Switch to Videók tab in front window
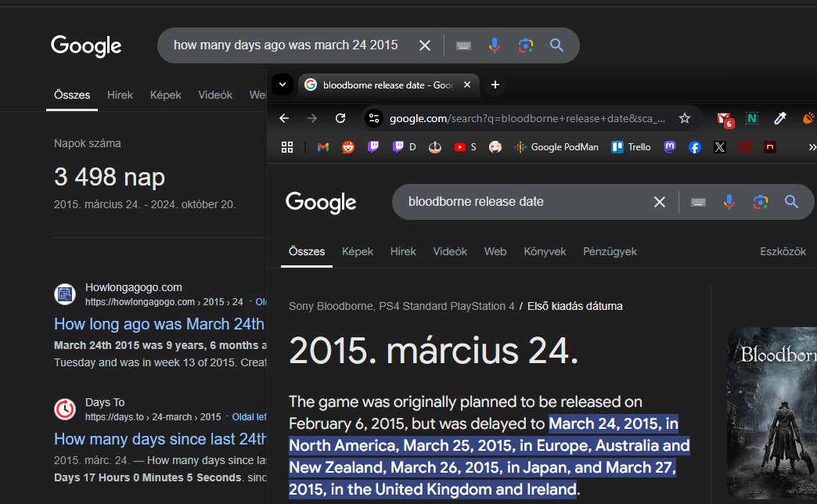 (450, 251)
